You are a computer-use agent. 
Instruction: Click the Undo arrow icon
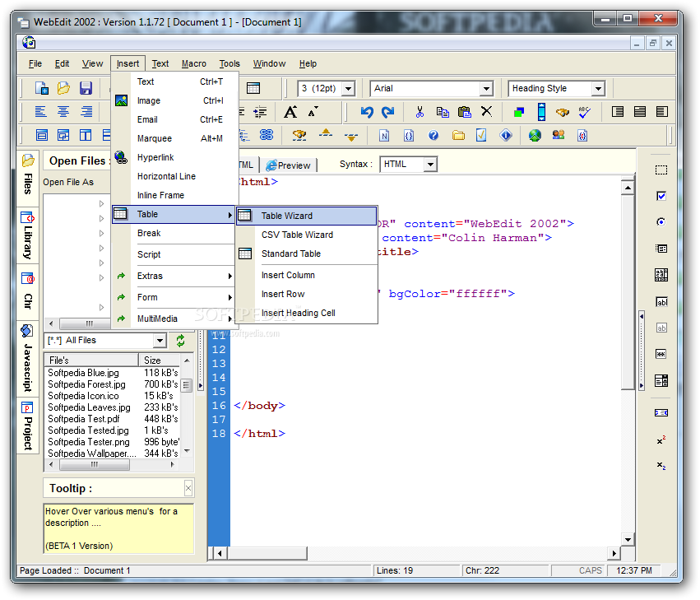367,112
